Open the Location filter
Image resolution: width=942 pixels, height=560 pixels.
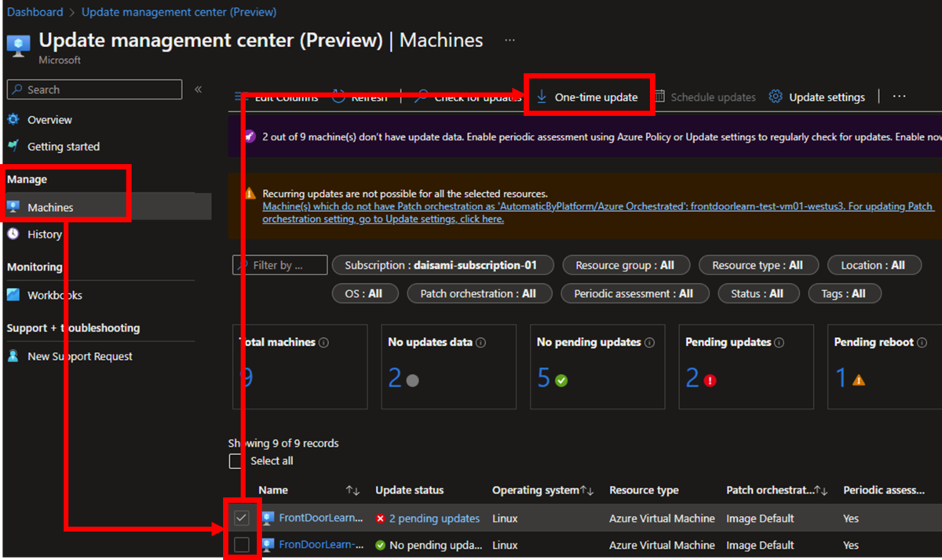874,266
